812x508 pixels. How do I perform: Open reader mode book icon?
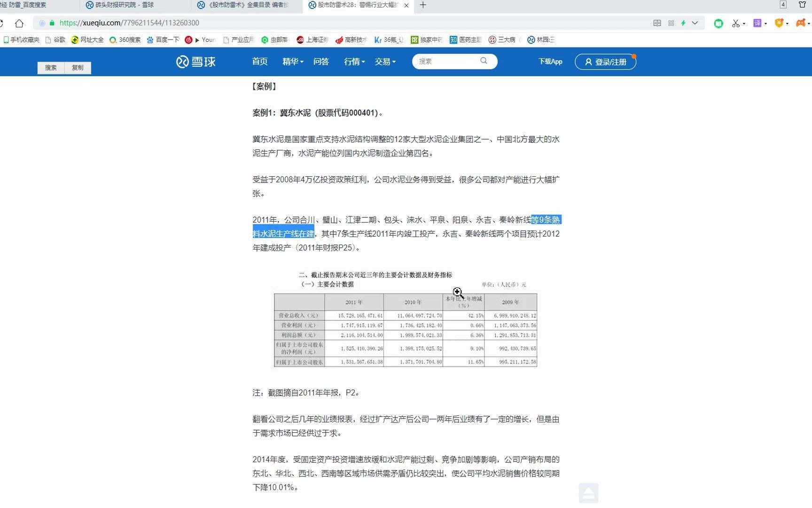click(657, 23)
